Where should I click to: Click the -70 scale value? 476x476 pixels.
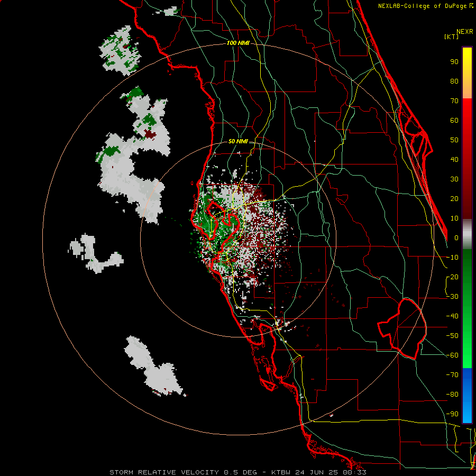click(x=452, y=375)
